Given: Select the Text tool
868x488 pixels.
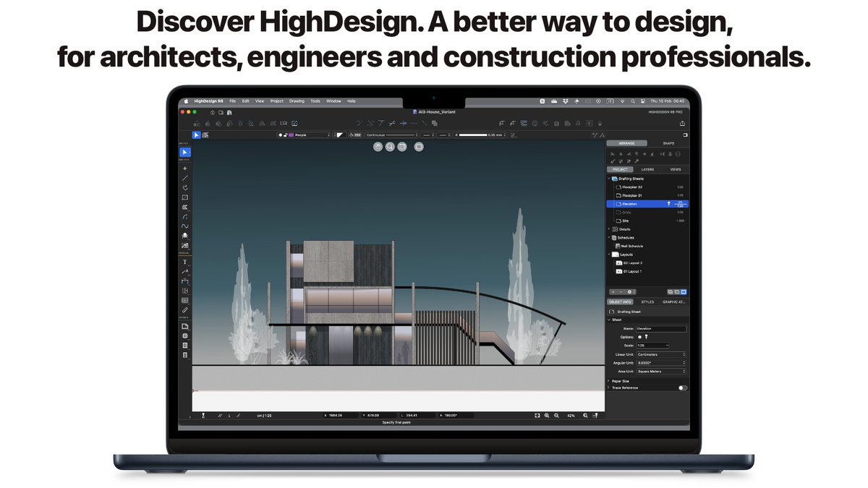Looking at the screenshot, I should [185, 262].
